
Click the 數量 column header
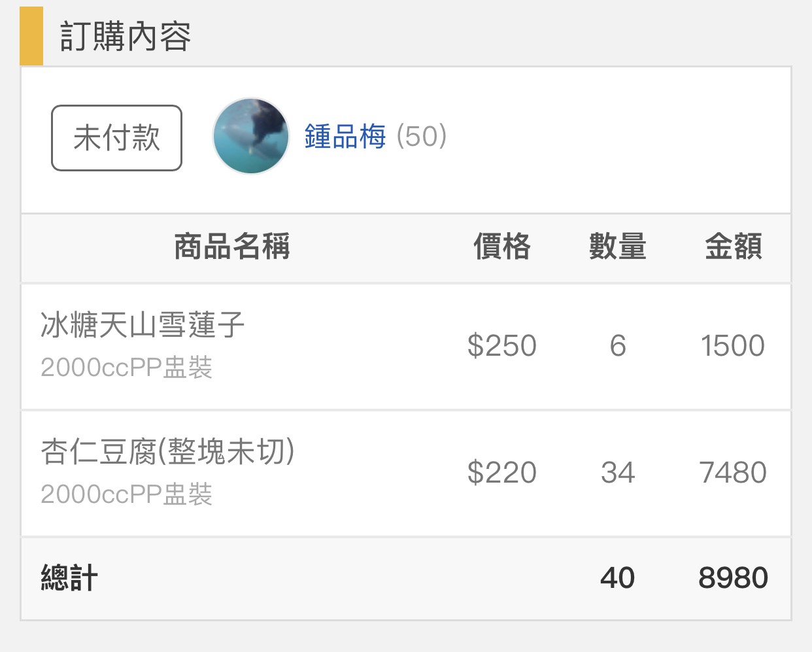(618, 247)
